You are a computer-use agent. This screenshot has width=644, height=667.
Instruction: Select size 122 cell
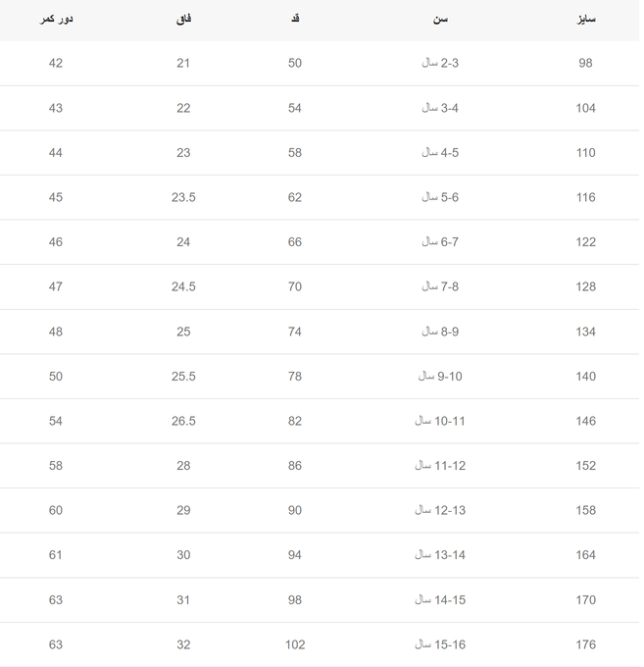pyautogui.click(x=585, y=242)
